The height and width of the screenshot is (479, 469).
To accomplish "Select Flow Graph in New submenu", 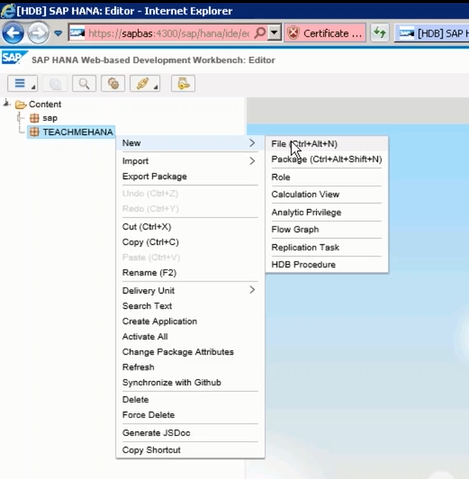I will point(327,229).
